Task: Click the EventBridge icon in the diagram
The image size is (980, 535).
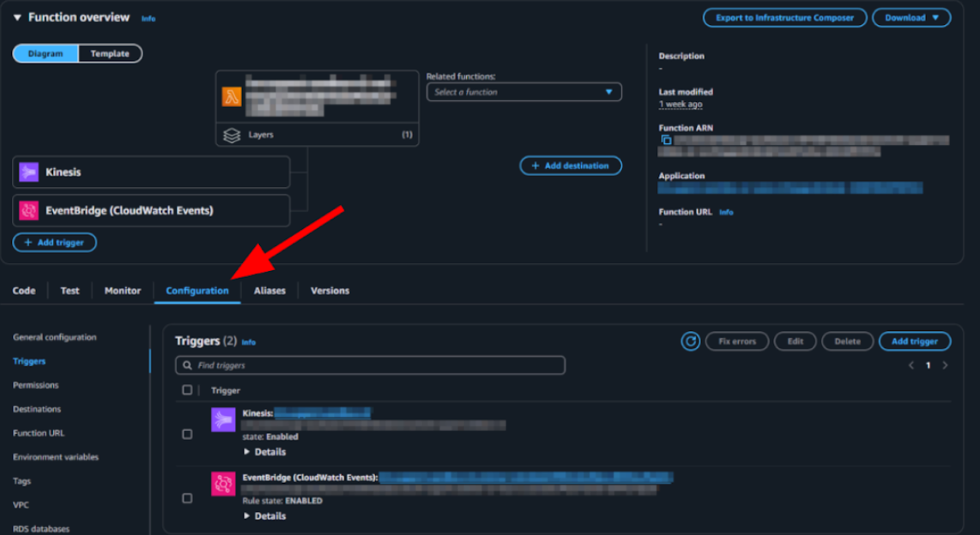Action: (x=28, y=211)
